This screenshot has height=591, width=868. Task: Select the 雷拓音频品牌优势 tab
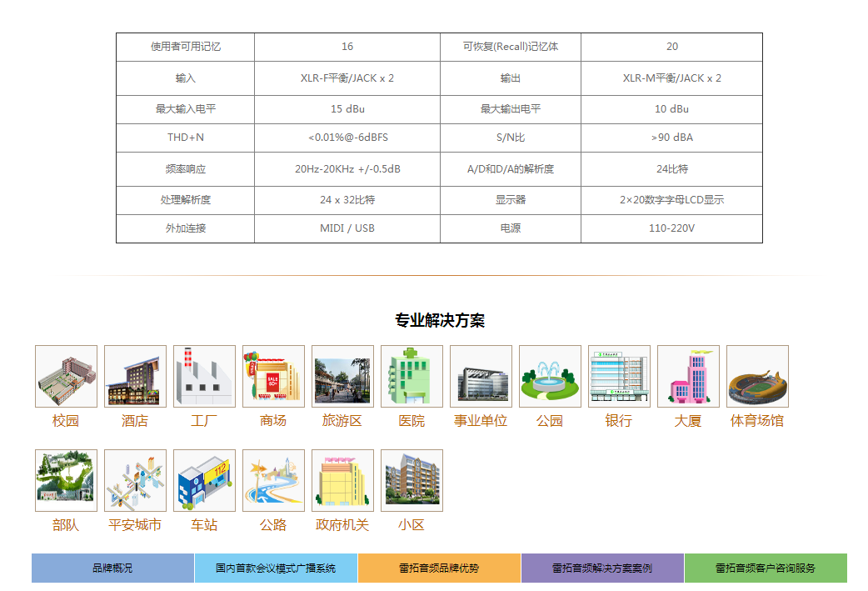click(439, 568)
